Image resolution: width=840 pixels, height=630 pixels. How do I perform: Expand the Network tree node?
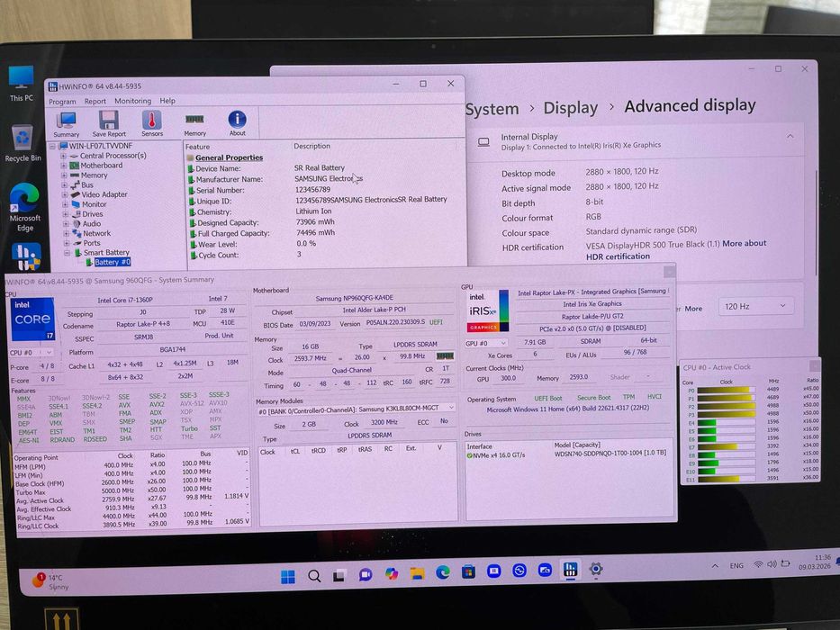click(66, 234)
